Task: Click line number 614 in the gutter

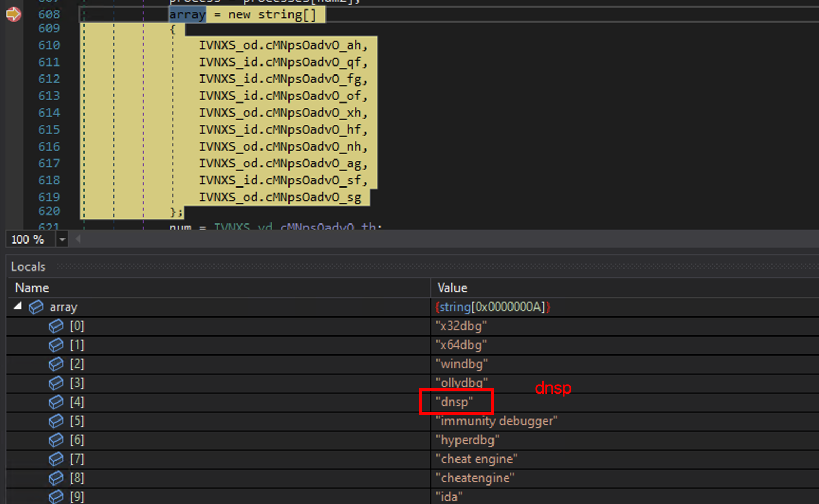Action: point(49,113)
